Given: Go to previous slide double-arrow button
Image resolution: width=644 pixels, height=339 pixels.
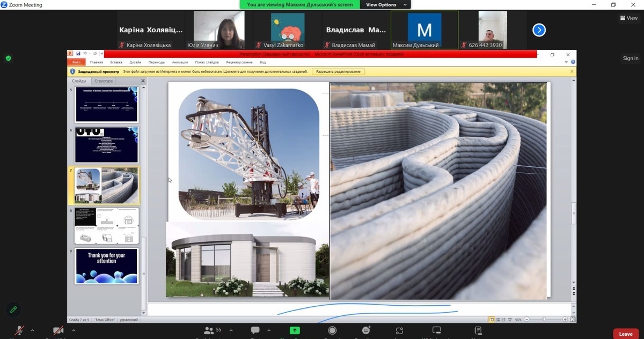Looking at the screenshot, I should [574, 289].
